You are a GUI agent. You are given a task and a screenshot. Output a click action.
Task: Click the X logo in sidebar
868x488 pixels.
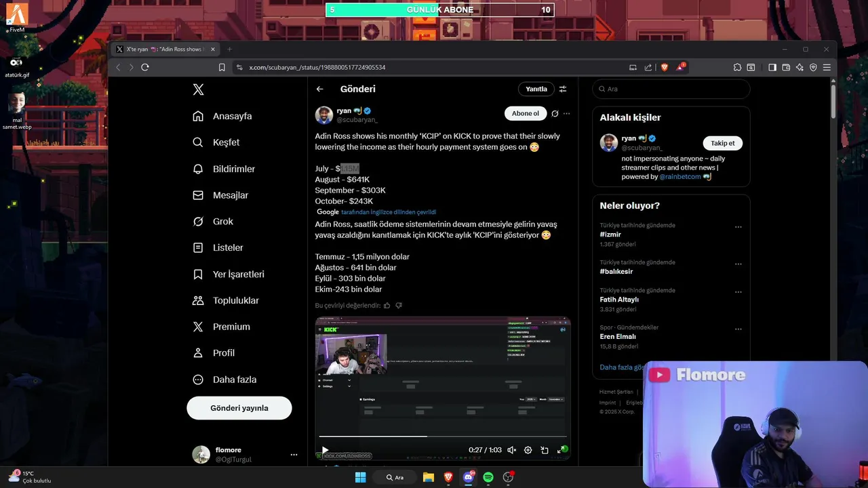(198, 89)
